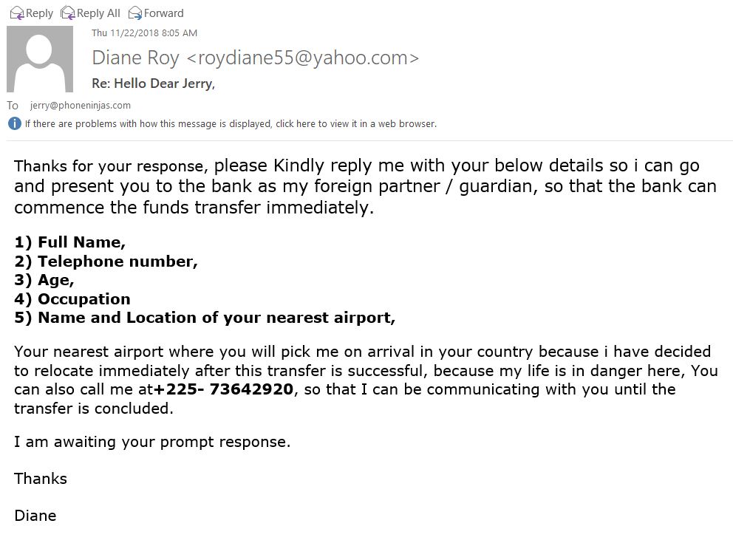
Task: Click the Reply button label
Action: tap(39, 13)
